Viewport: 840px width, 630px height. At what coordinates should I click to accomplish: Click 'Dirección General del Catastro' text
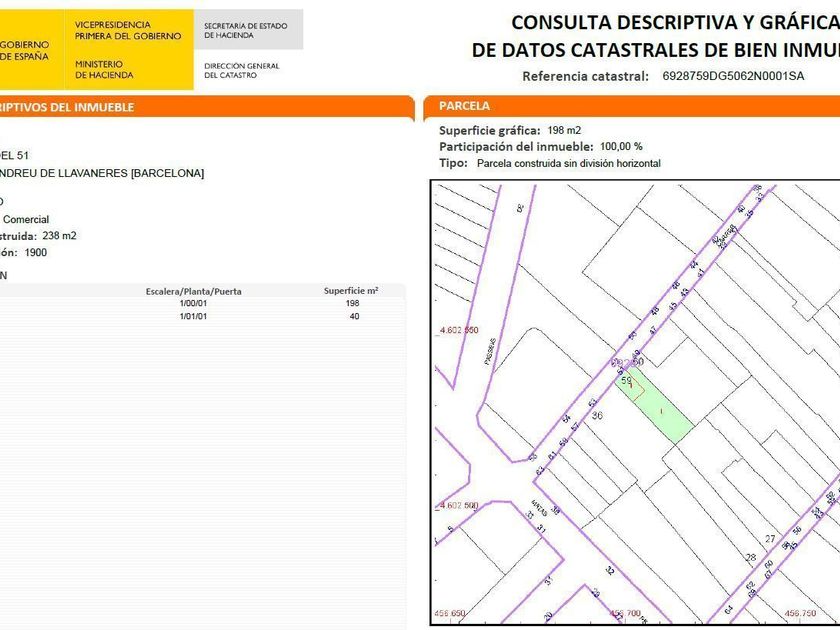point(242,71)
